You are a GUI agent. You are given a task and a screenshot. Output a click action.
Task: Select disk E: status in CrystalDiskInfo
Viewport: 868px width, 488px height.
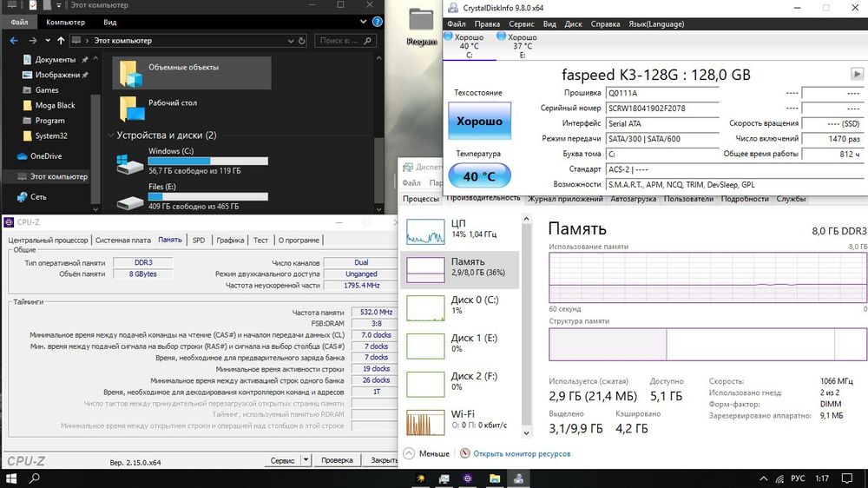[x=522, y=45]
